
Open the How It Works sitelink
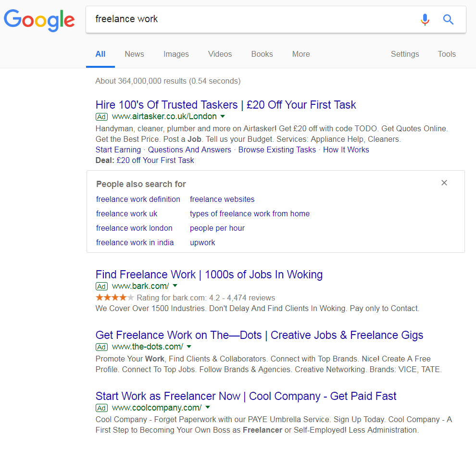click(x=346, y=150)
